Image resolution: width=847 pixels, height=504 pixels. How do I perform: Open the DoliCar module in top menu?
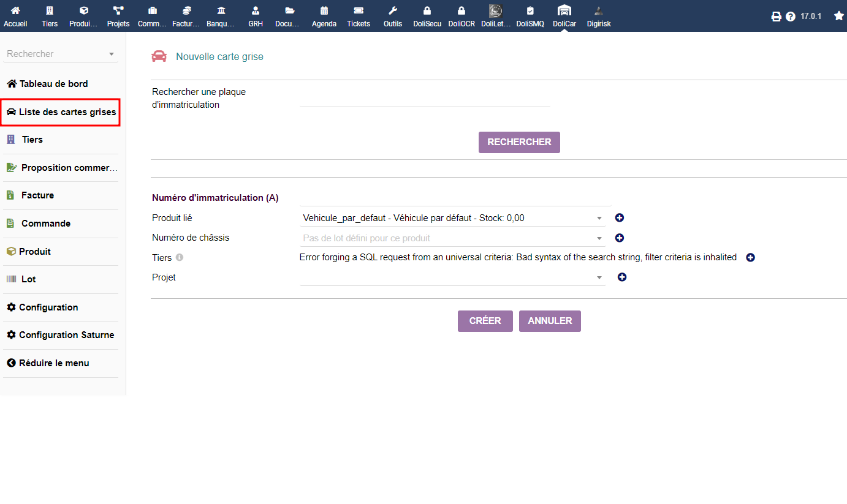[564, 16]
